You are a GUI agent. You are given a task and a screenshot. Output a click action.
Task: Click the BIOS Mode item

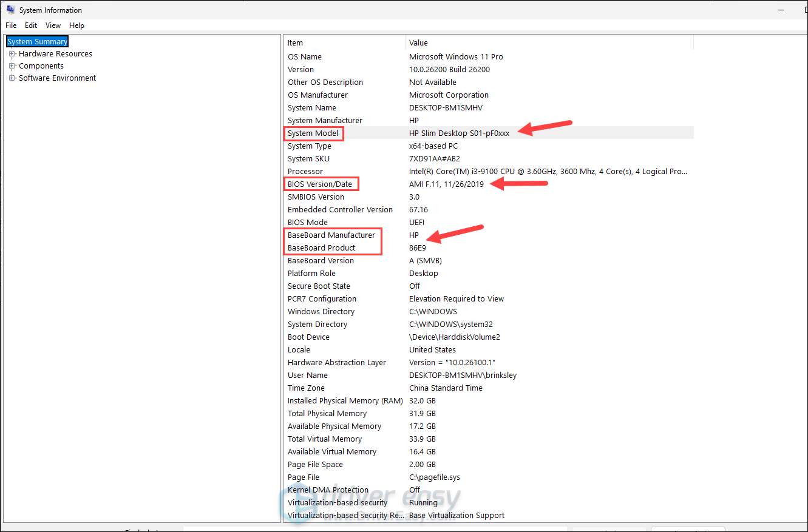308,222
